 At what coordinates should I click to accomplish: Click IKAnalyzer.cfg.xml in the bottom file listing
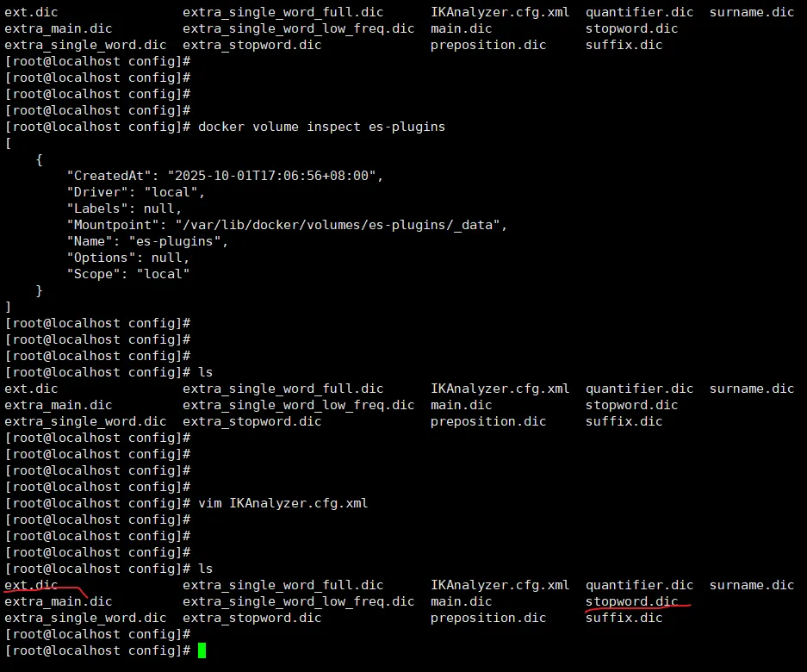point(500,585)
